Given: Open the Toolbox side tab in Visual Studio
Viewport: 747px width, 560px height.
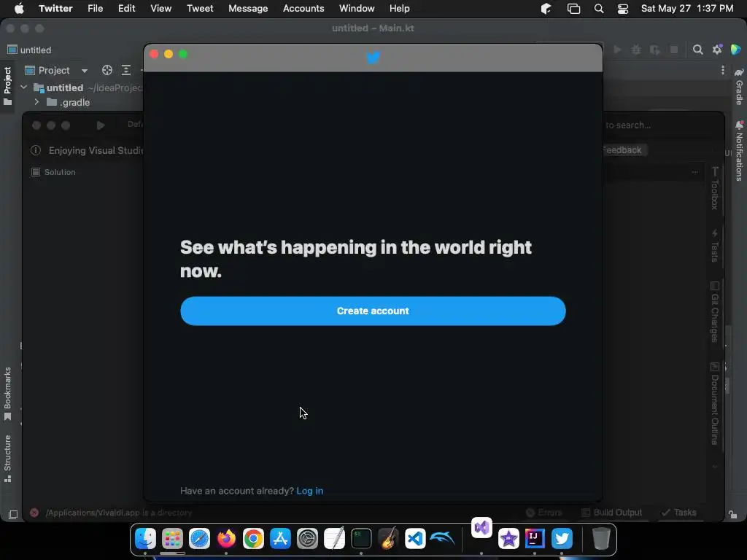Looking at the screenshot, I should click(x=715, y=188).
